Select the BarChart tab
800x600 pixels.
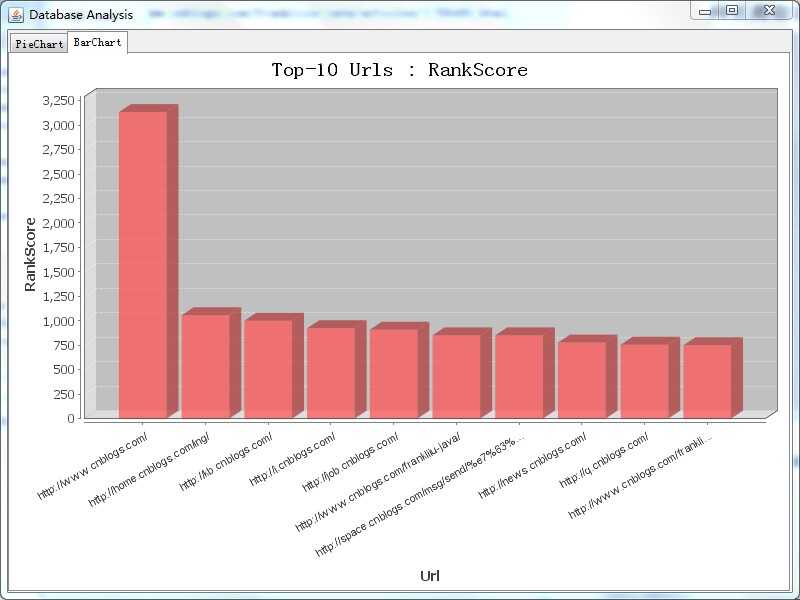(x=97, y=42)
